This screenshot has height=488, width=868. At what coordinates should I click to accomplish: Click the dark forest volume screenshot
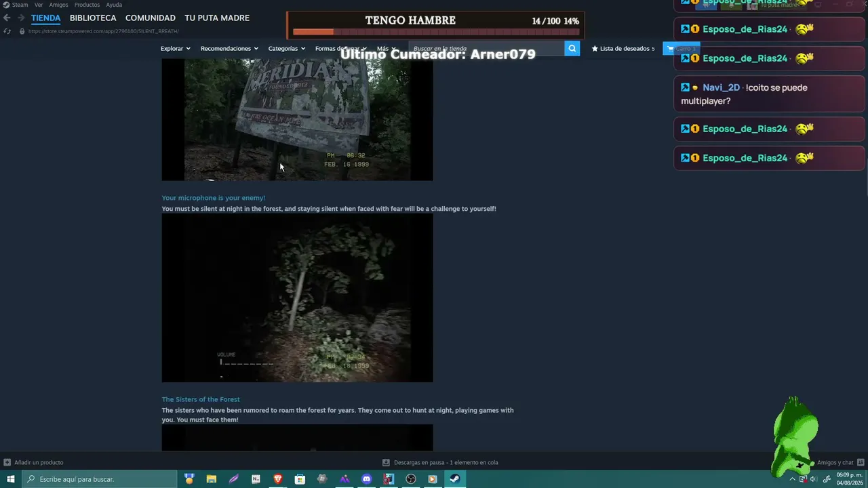(x=297, y=298)
